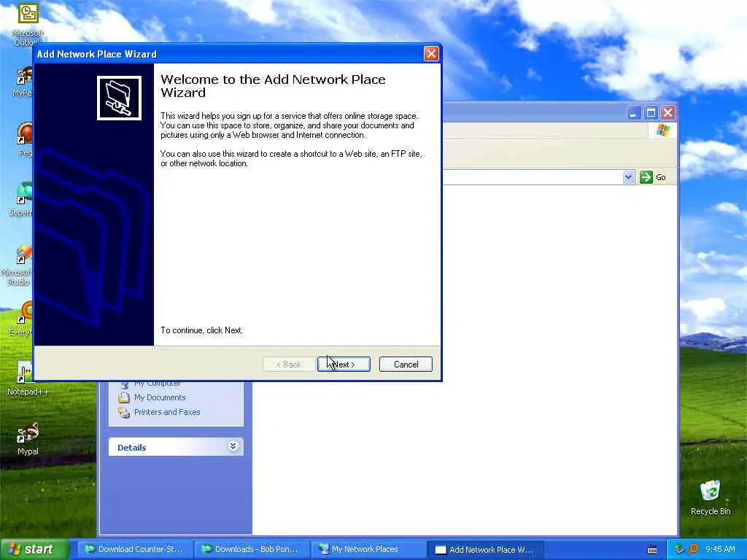Click the network tray icon
747x560 pixels.
click(679, 549)
